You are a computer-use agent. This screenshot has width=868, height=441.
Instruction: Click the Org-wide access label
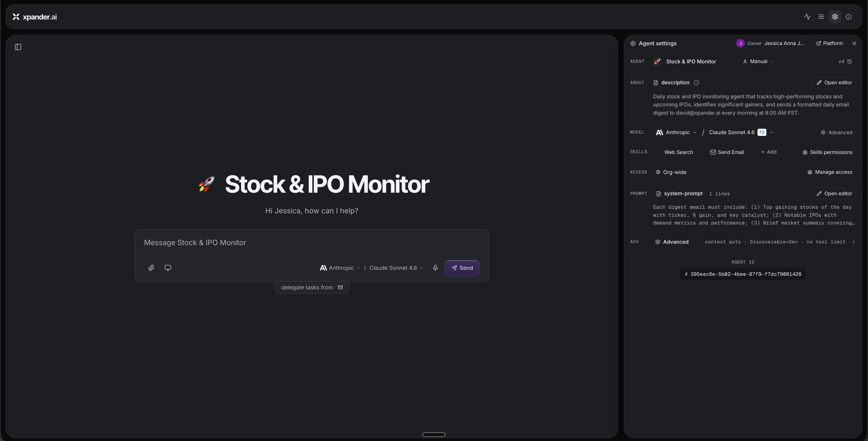pos(671,172)
